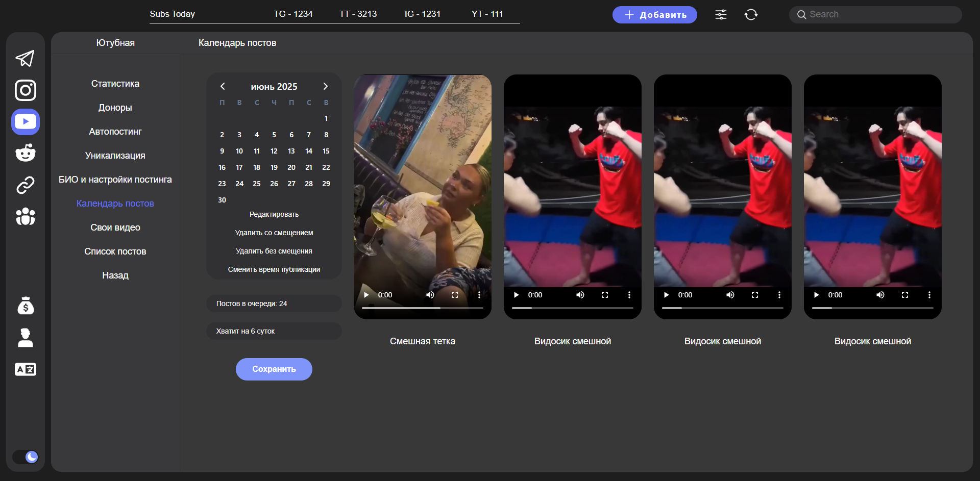Select the YouTube icon in sidebar
The height and width of the screenshot is (481, 980).
click(25, 122)
